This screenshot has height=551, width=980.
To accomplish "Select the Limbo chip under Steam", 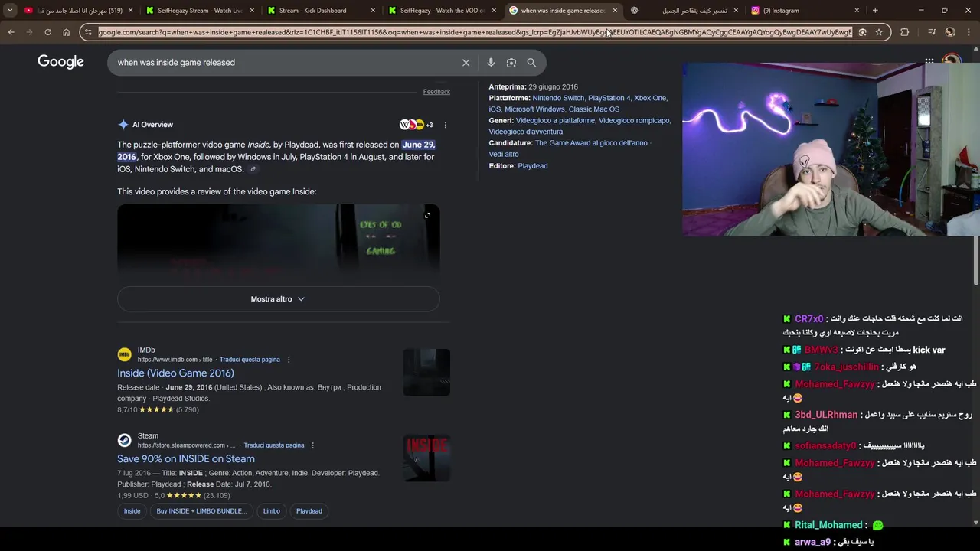I will 272,511.
